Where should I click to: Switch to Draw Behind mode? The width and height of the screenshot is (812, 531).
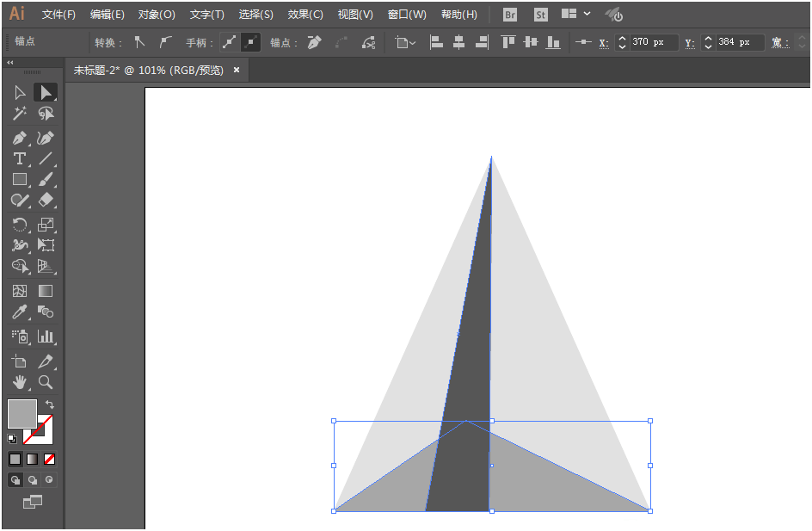pos(32,479)
